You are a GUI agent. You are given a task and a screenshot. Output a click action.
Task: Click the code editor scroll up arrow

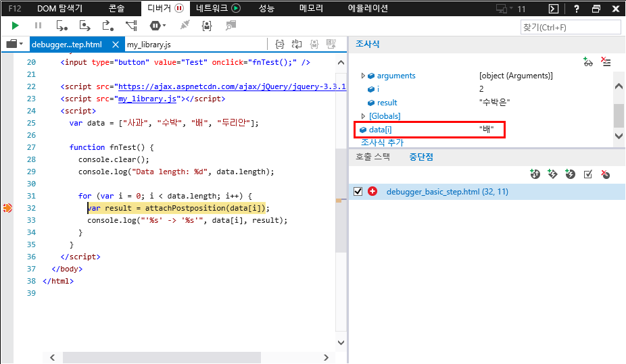tap(341, 63)
